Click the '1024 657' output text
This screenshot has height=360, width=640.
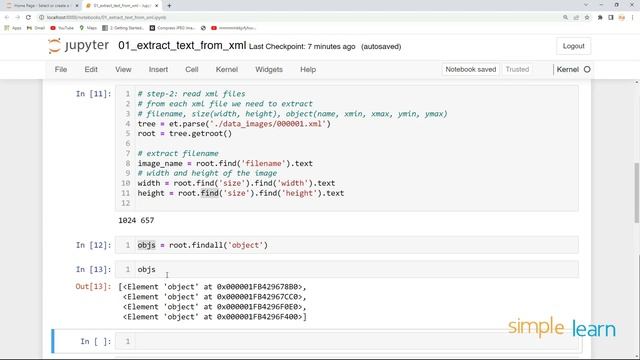click(x=136, y=220)
